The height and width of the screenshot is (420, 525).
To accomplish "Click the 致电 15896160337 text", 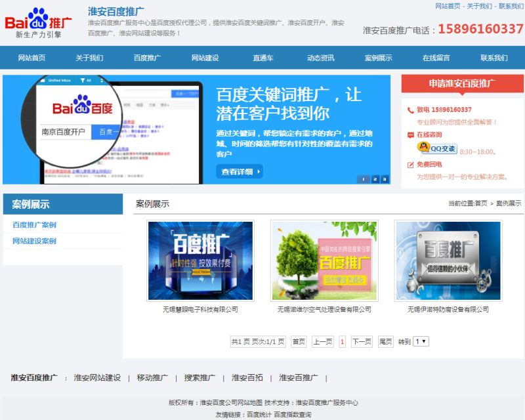I will (444, 110).
